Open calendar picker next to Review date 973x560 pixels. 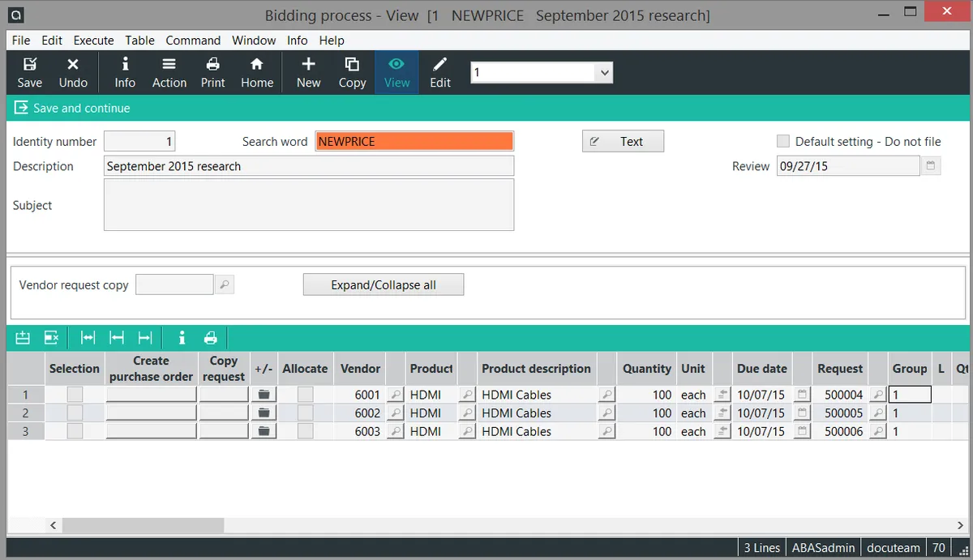(931, 166)
